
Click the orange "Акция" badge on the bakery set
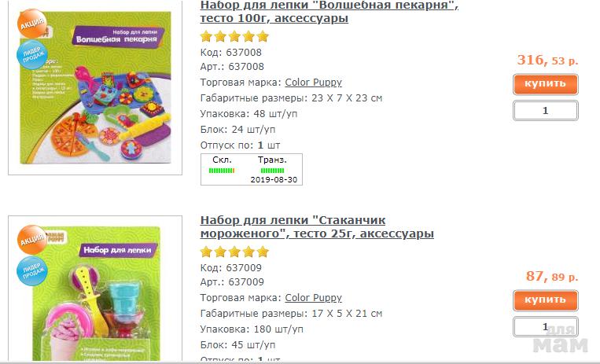click(x=32, y=24)
